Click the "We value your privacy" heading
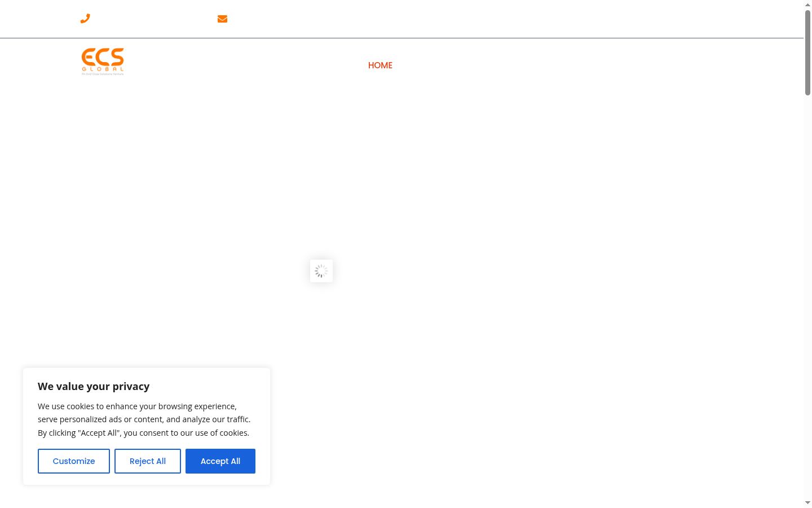812x508 pixels. click(x=94, y=387)
